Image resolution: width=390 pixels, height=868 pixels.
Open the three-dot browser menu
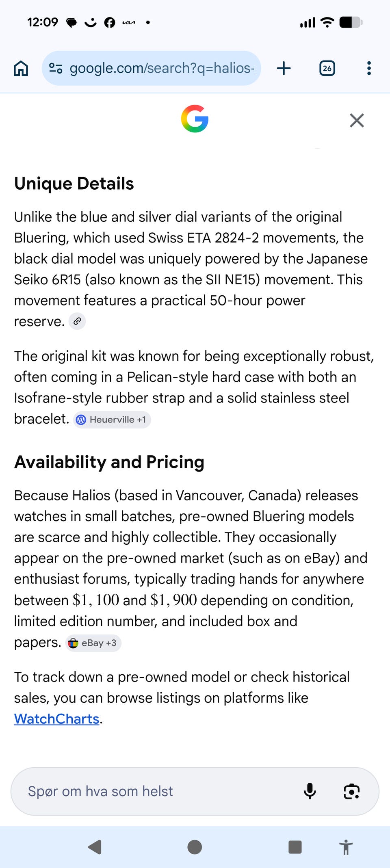[x=369, y=68]
